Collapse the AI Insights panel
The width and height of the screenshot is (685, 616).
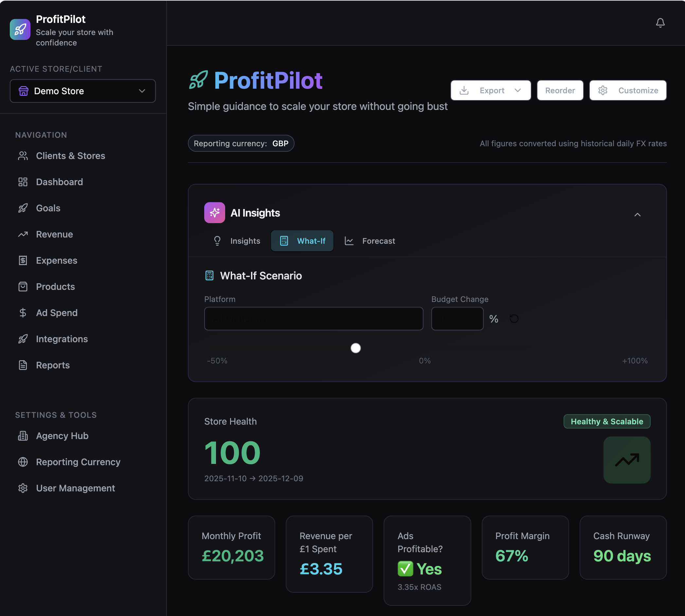pos(637,215)
